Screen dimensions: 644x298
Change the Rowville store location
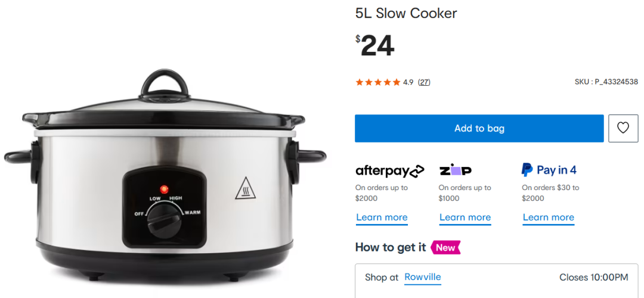pyautogui.click(x=423, y=277)
